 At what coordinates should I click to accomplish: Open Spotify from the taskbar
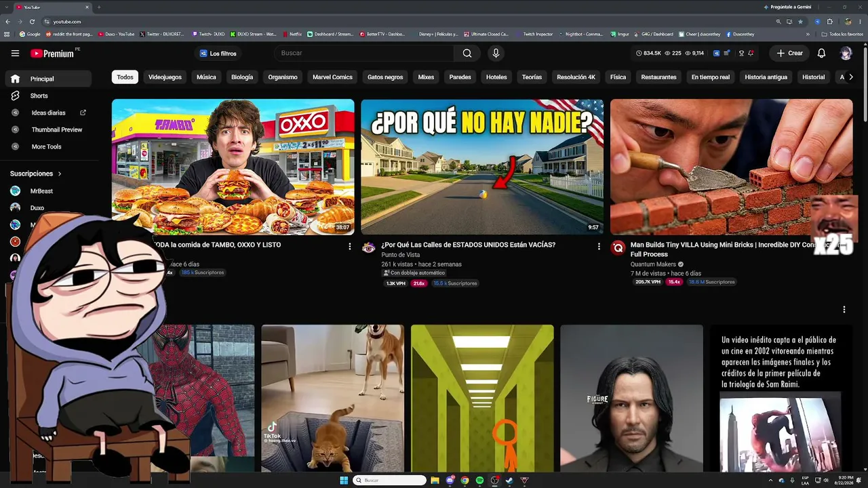pos(479,481)
